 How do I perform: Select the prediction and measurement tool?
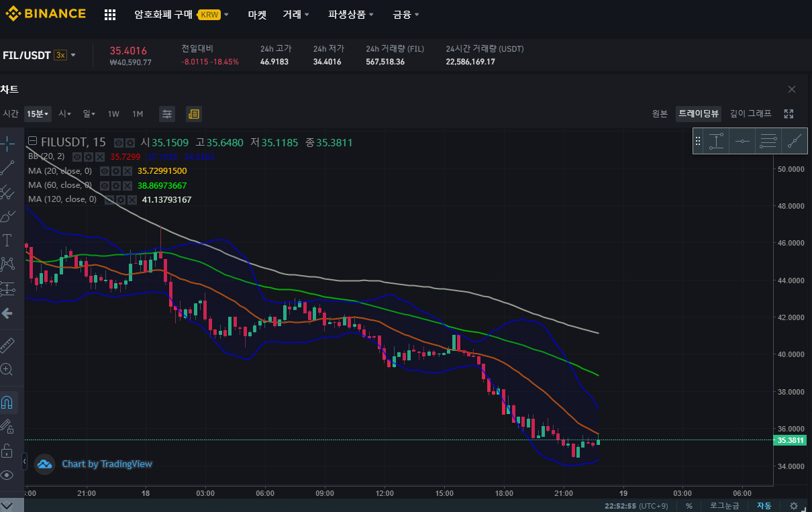tap(7, 289)
